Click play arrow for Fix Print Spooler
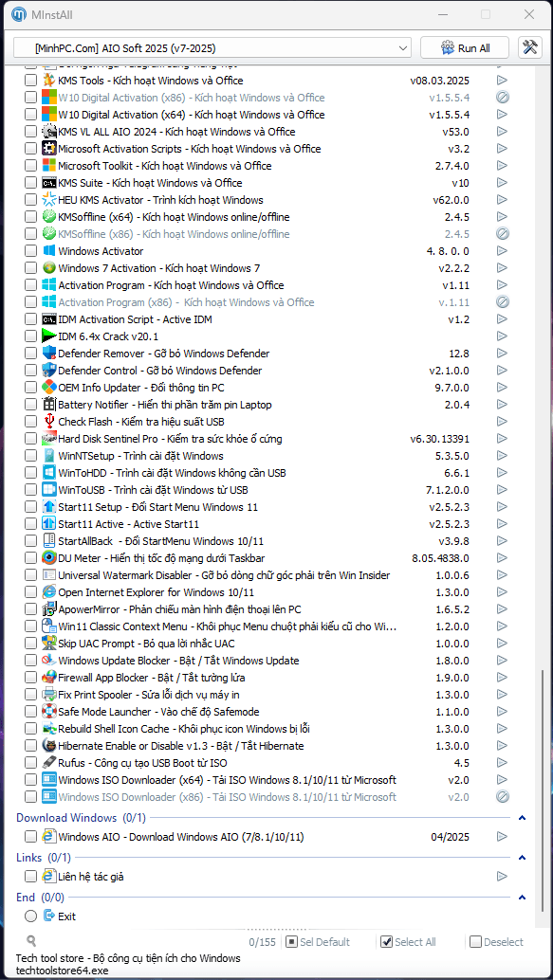 [x=502, y=695]
